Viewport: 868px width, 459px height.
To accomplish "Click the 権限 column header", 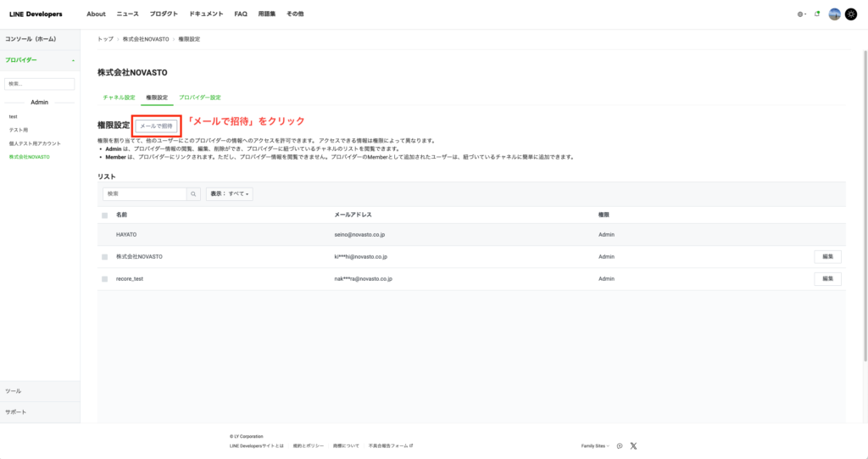I will click(x=604, y=216).
